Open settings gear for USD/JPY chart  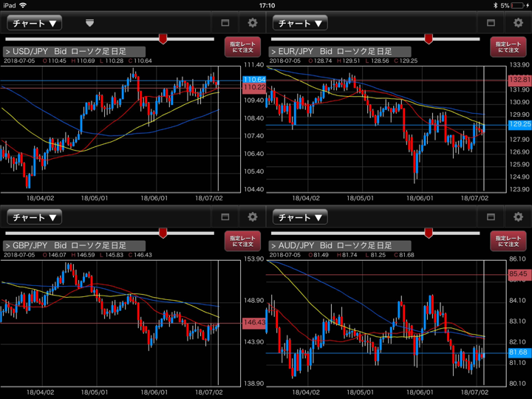253,24
